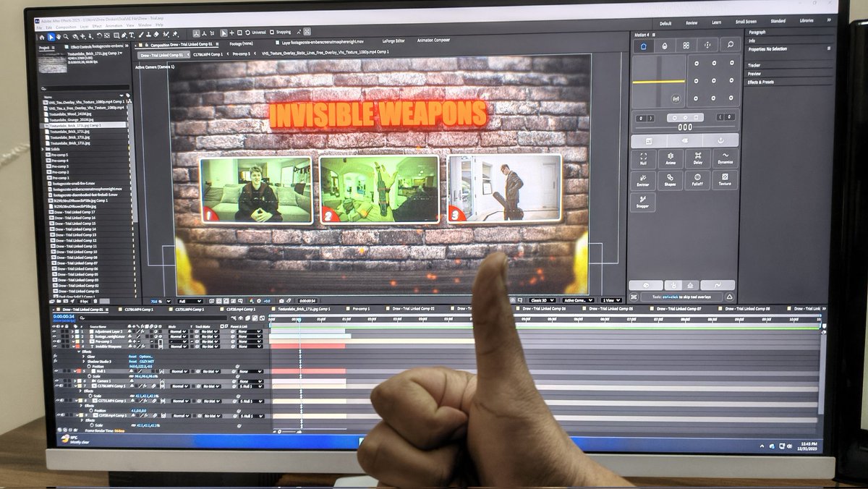This screenshot has height=489, width=868.
Task: Expand the Paragraph panel header
Action: pos(757,33)
